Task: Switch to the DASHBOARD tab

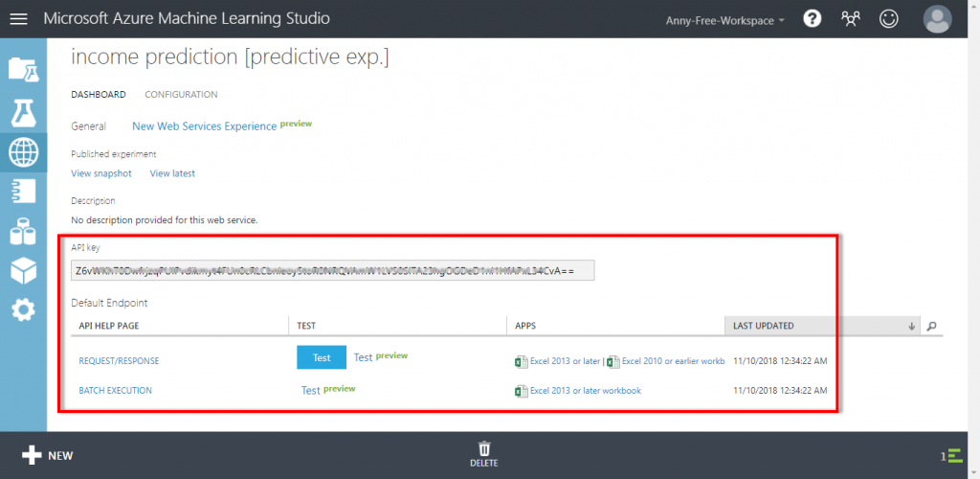Action: click(x=99, y=95)
